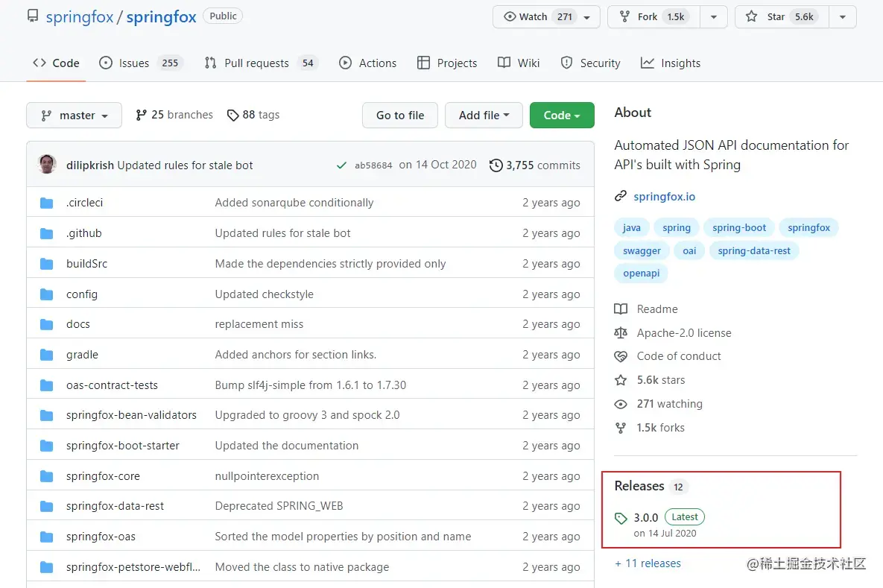883x588 pixels.
Task: Click the fork icon beside 1.5k forks
Action: coord(621,428)
